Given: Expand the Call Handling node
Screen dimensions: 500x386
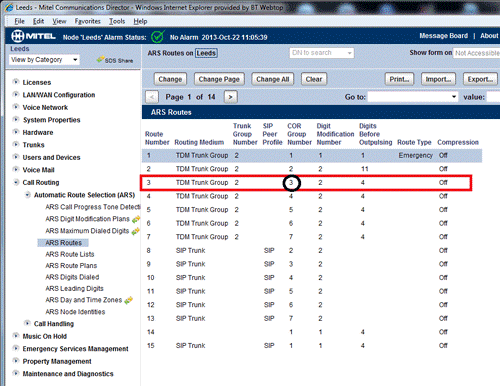Looking at the screenshot, I should 27,323.
